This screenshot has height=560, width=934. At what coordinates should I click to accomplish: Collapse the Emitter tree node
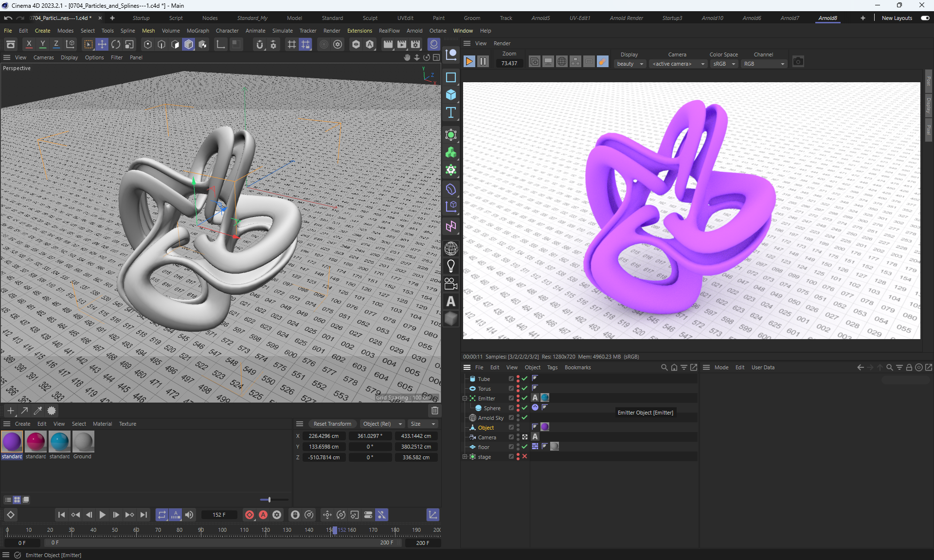coord(465,398)
